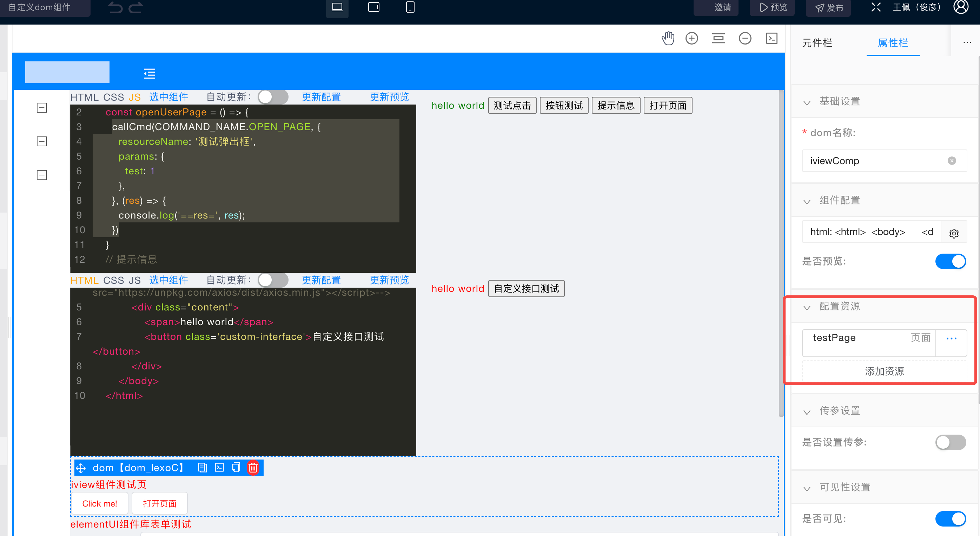The height and width of the screenshot is (536, 980).
Task: Switch to tablet view icon
Action: (x=373, y=7)
